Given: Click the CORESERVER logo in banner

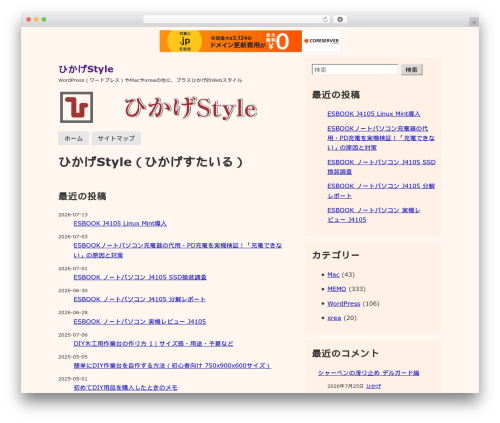Looking at the screenshot, I should click(x=321, y=41).
